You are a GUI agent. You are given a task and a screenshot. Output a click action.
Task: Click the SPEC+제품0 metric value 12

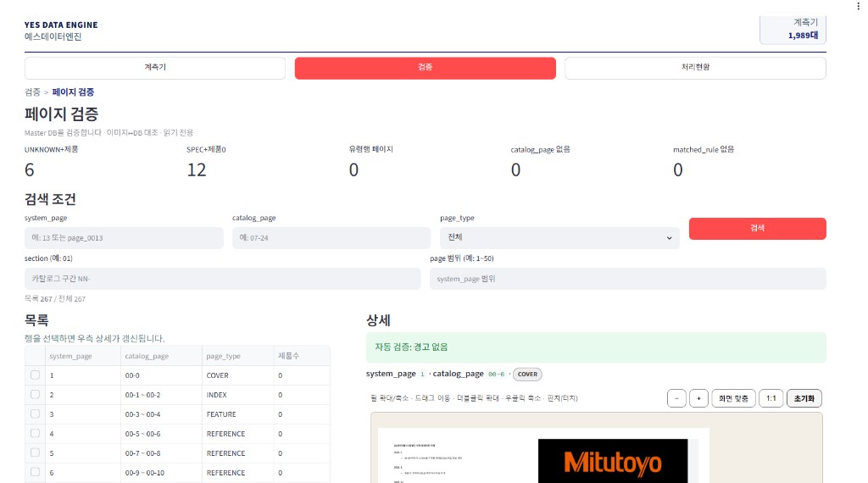(x=197, y=169)
